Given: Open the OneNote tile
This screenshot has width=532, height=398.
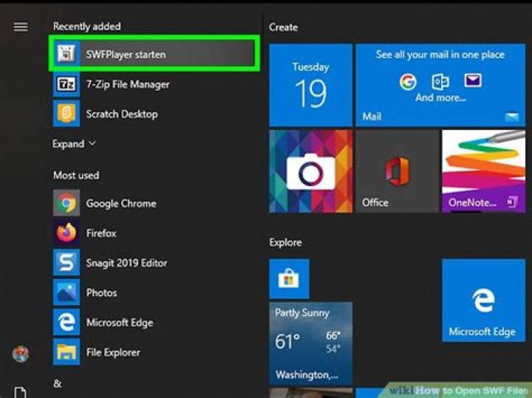Looking at the screenshot, I should click(483, 171).
